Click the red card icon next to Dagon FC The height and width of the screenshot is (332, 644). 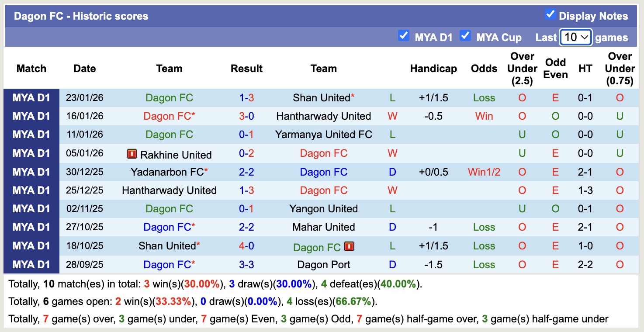350,247
